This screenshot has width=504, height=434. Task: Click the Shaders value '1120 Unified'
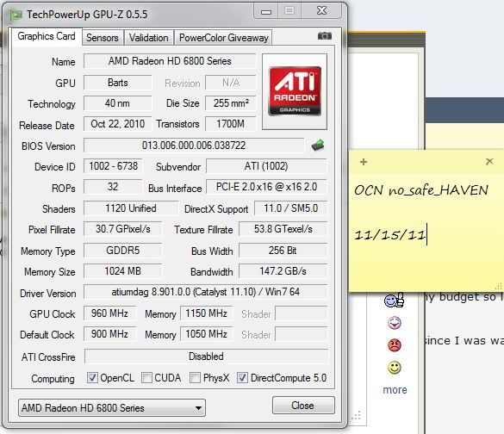tap(131, 208)
